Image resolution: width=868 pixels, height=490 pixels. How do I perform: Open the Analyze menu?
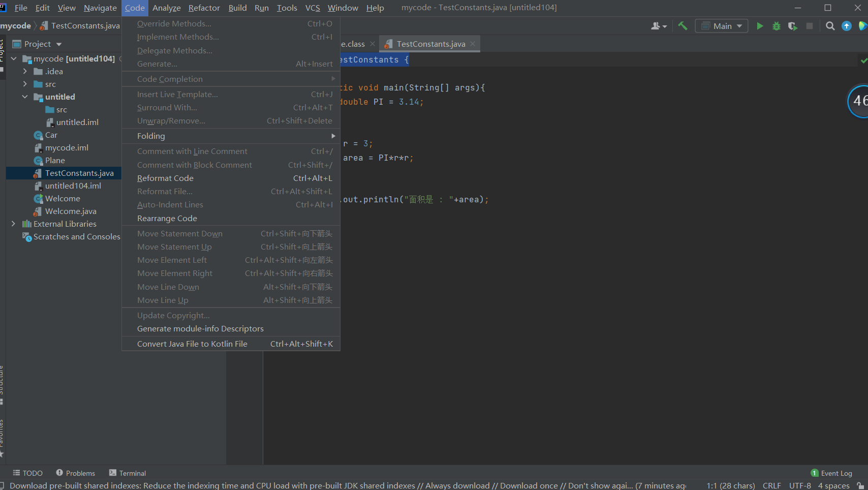point(167,8)
